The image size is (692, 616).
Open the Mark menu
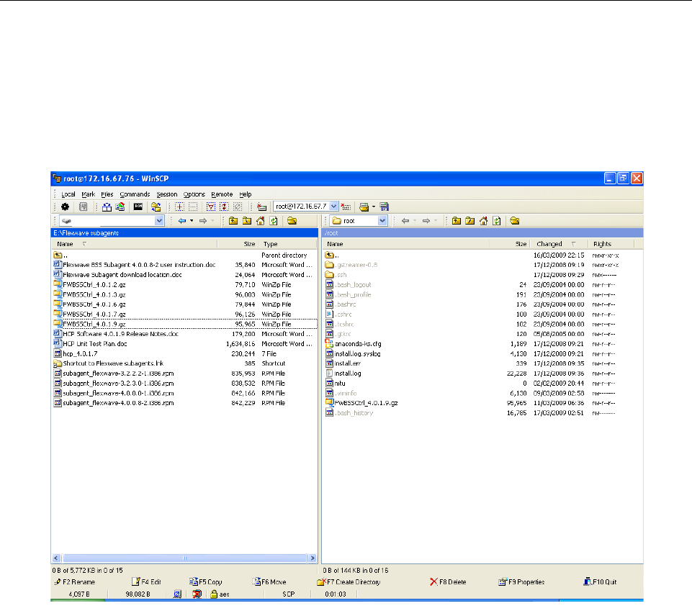pyautogui.click(x=89, y=194)
